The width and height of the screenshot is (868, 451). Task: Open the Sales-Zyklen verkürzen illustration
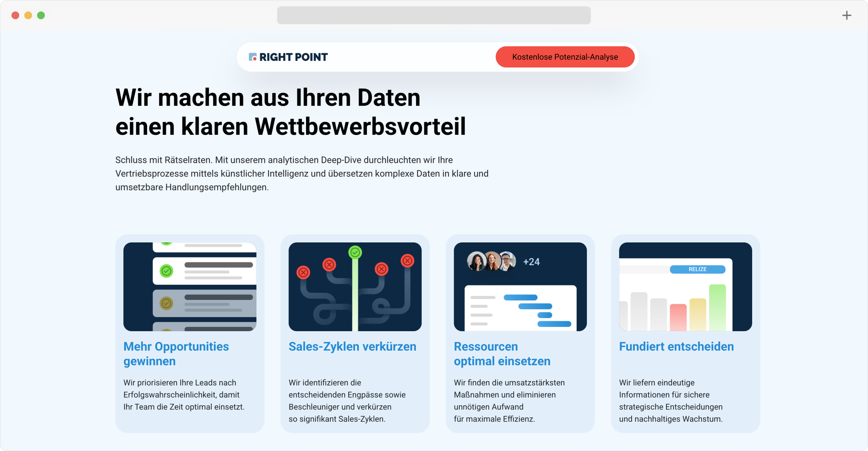tap(355, 287)
